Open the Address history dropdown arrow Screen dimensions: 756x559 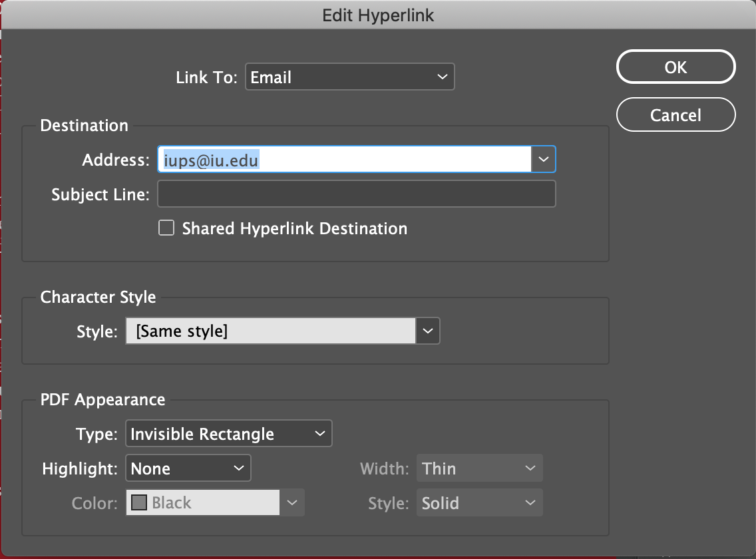[x=544, y=159]
